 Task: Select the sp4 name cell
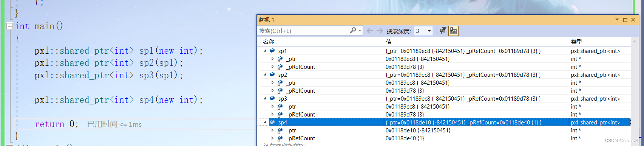(x=283, y=122)
